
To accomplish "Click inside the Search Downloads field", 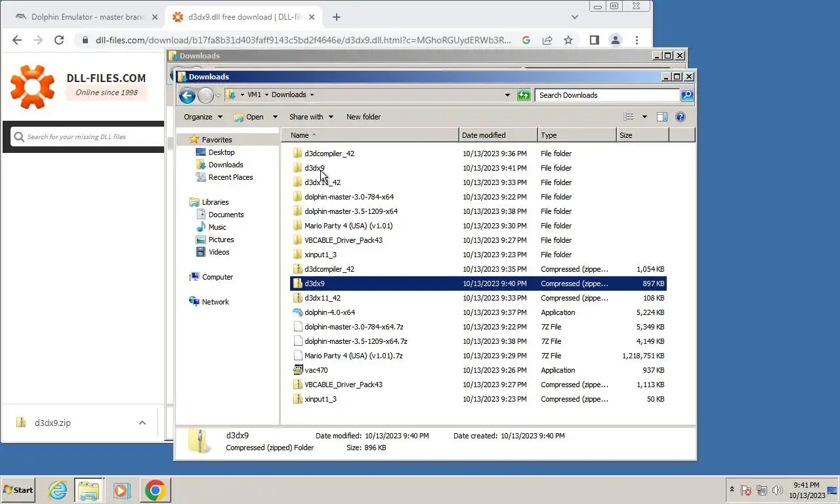I will [607, 95].
